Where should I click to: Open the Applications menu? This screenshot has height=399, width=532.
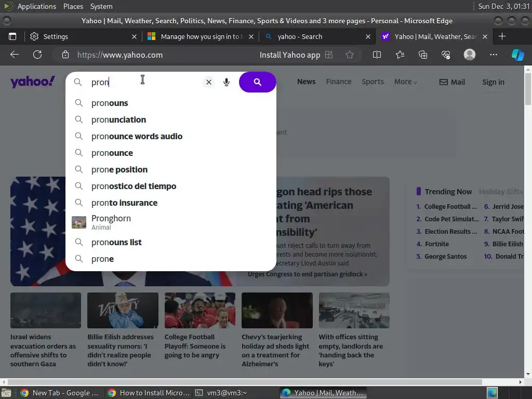(37, 6)
